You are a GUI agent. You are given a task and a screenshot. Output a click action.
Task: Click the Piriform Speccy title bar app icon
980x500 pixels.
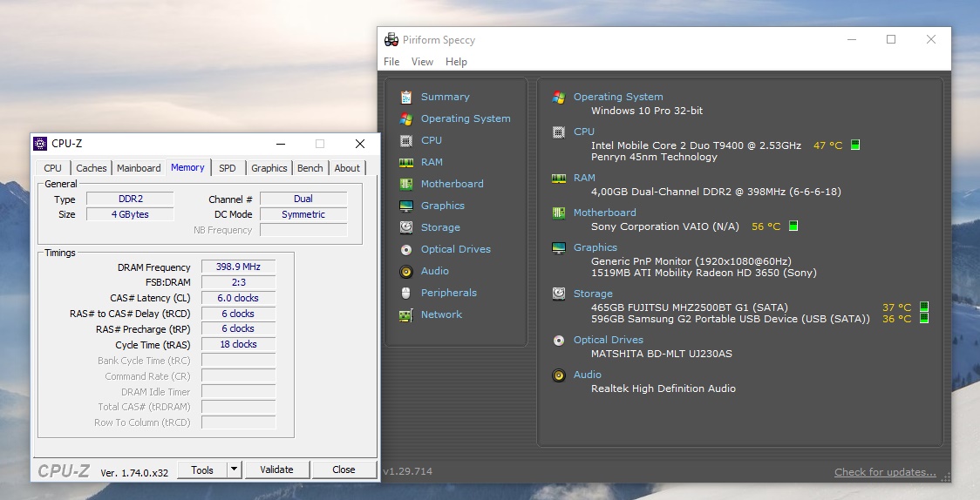[x=391, y=40]
